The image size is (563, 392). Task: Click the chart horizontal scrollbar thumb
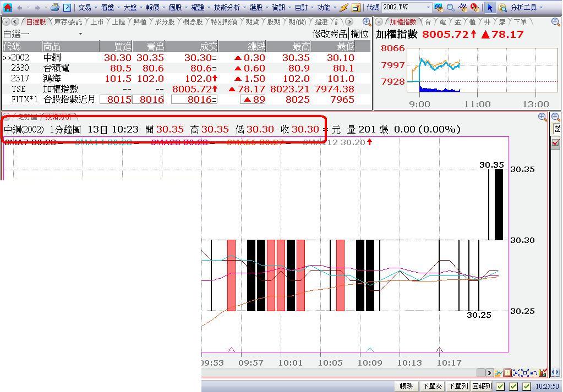pos(481,373)
